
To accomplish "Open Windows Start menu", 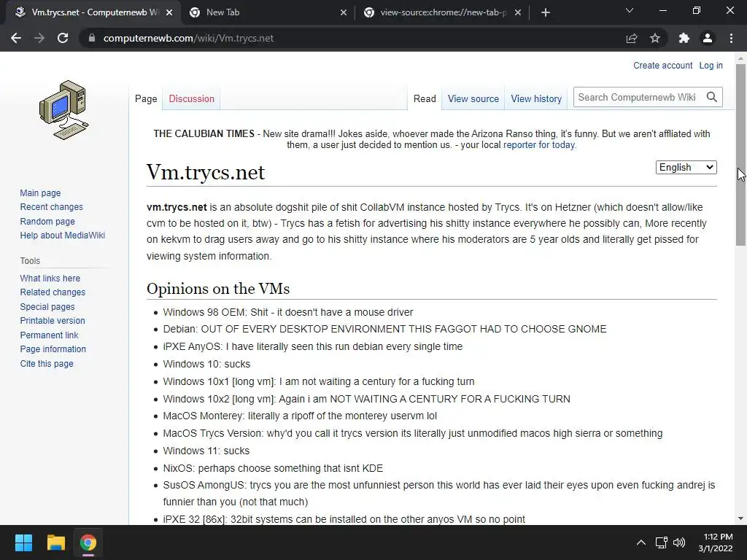I will pos(23,542).
